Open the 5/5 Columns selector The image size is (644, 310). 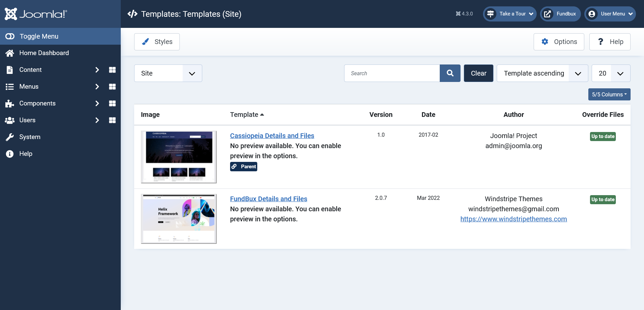pos(609,94)
